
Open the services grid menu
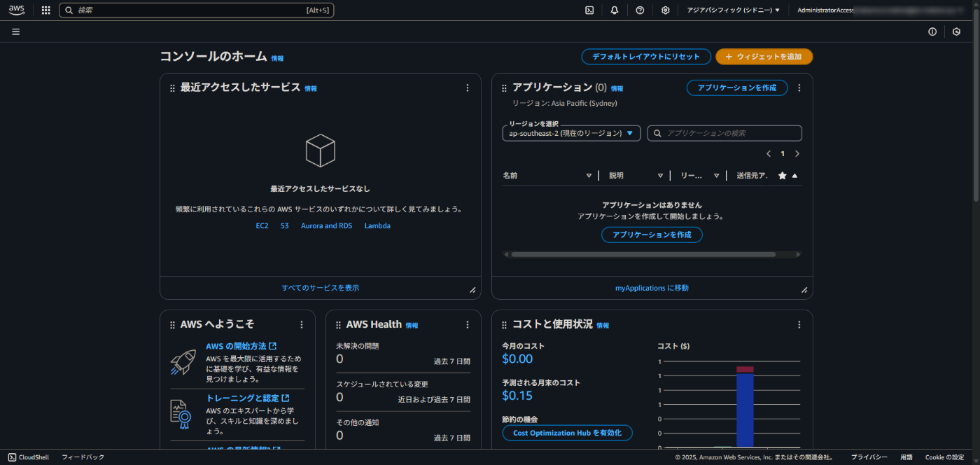coord(46,11)
